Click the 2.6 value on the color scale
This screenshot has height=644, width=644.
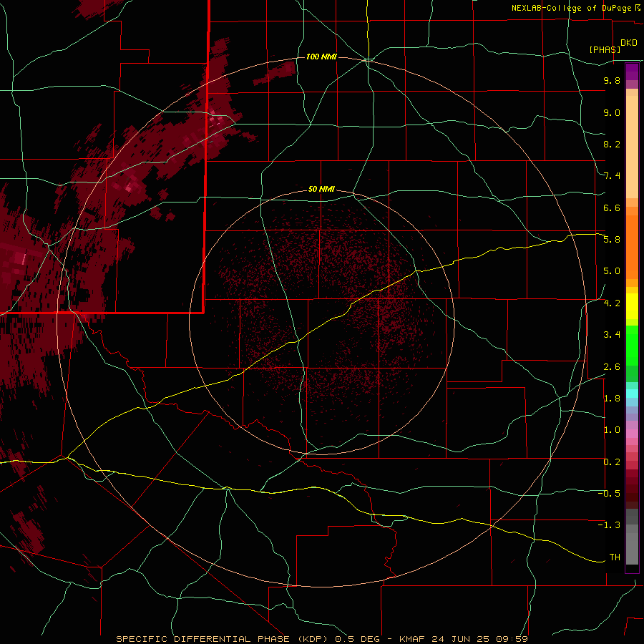pos(612,367)
